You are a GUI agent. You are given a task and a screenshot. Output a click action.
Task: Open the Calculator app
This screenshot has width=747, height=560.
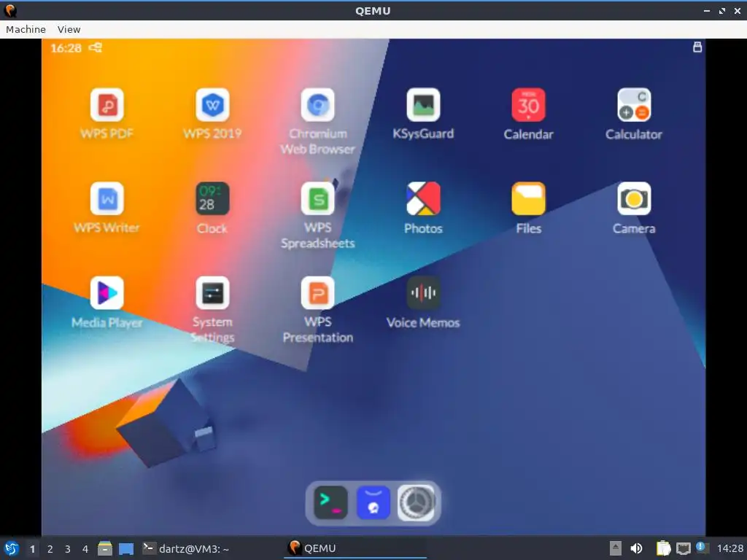(x=634, y=105)
